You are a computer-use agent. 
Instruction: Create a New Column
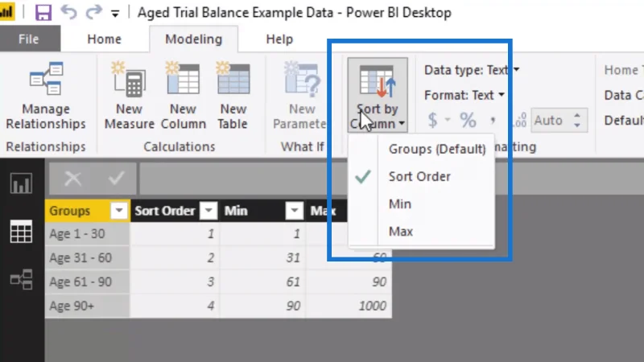[184, 96]
